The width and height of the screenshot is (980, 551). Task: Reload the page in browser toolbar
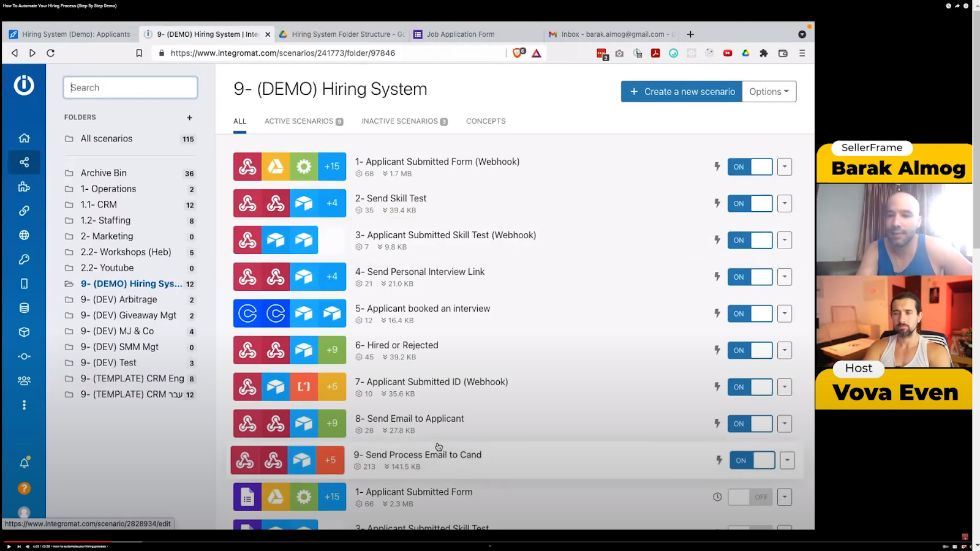coord(51,53)
